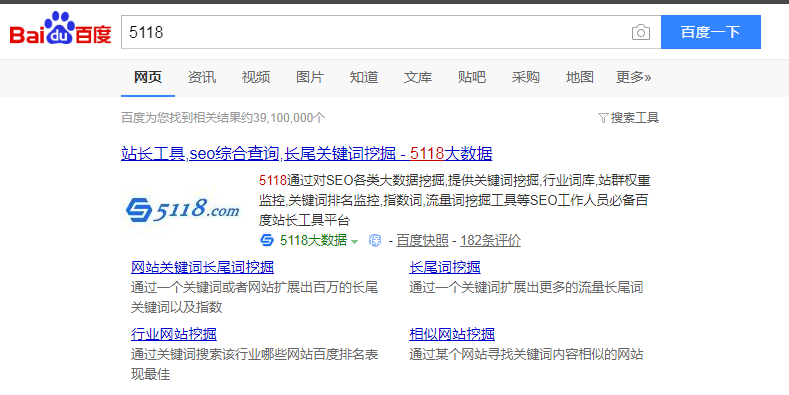Switch to the 网页 tab
The height and width of the screenshot is (395, 789).
click(x=147, y=77)
